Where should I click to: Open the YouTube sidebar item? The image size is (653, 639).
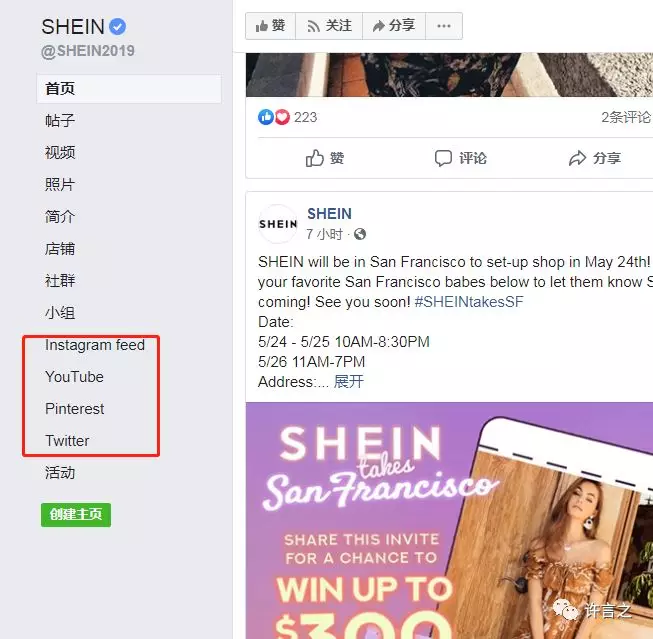point(75,377)
